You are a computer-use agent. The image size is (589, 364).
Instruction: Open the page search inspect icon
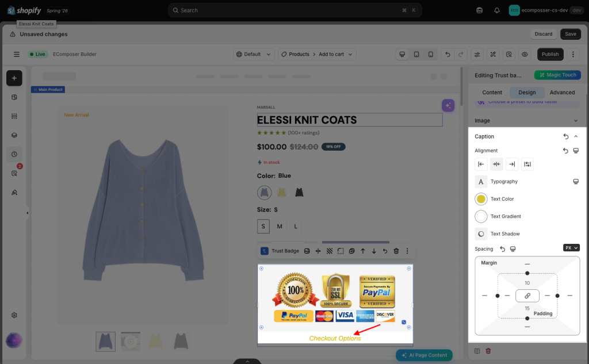(x=508, y=54)
